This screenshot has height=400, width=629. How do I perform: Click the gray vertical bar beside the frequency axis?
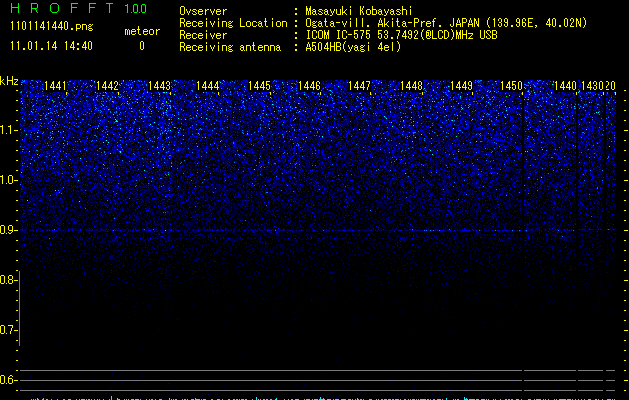20,308
